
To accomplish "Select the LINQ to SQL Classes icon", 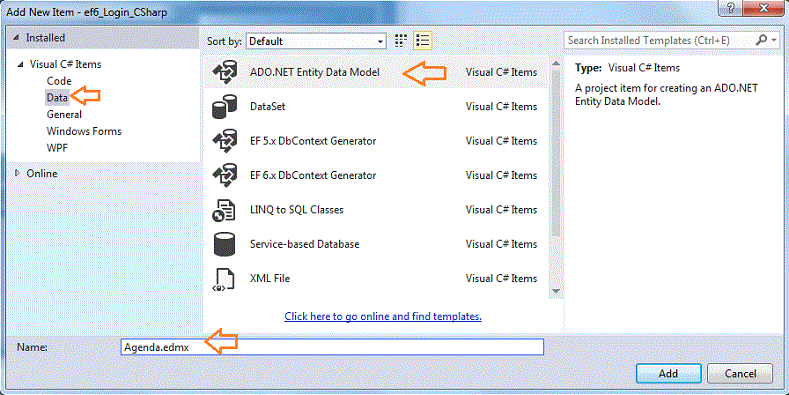I will pyautogui.click(x=224, y=210).
